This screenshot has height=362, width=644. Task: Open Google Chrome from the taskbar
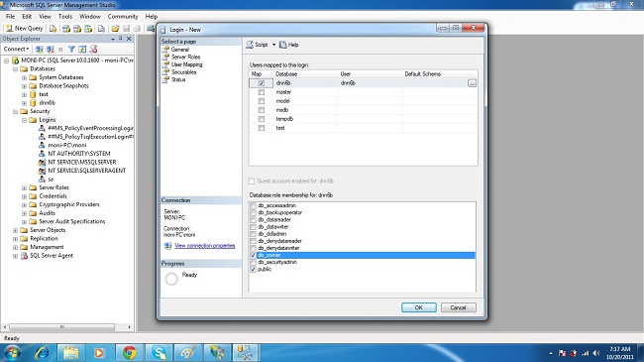(x=130, y=352)
